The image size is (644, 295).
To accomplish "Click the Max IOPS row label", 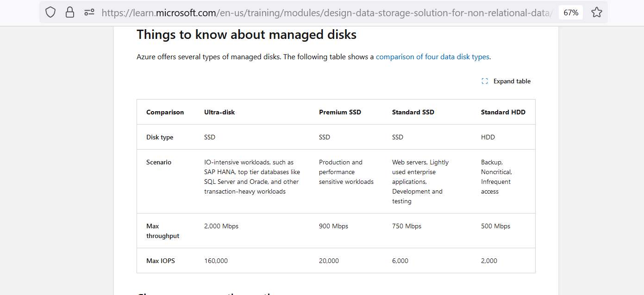I will [160, 260].
